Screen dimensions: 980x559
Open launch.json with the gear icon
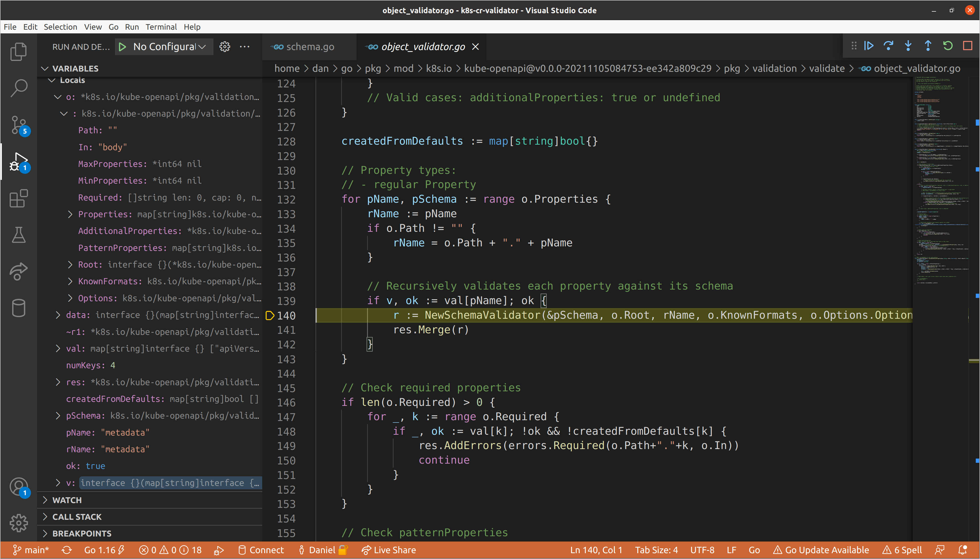[x=225, y=47]
